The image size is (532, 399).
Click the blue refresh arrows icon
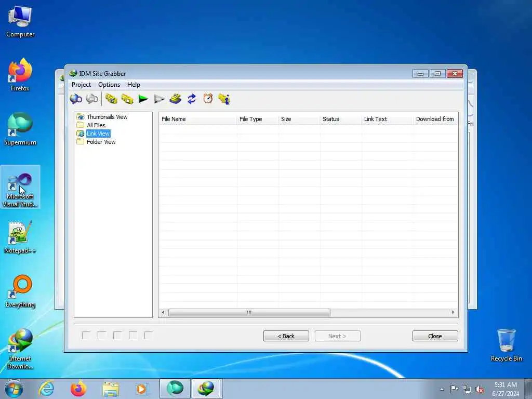point(192,99)
